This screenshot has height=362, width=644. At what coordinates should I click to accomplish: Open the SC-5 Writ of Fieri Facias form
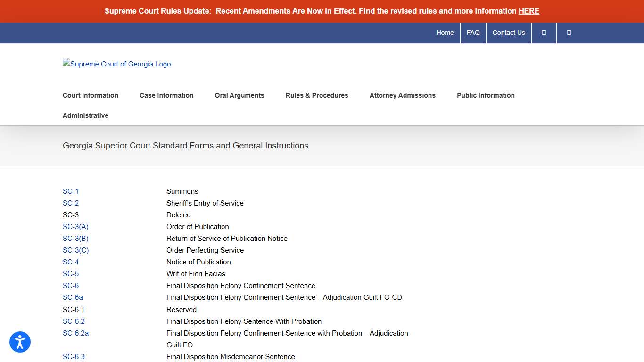click(x=70, y=274)
